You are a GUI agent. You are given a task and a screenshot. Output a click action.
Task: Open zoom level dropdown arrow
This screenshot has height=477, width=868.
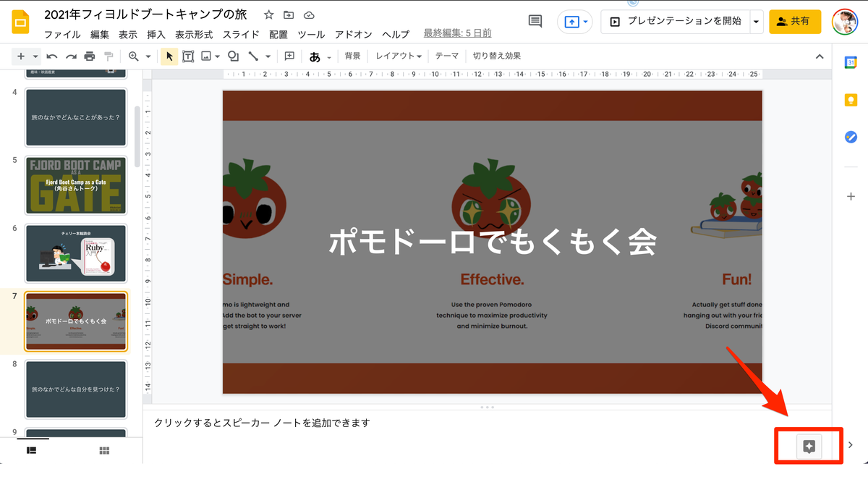[x=148, y=56]
